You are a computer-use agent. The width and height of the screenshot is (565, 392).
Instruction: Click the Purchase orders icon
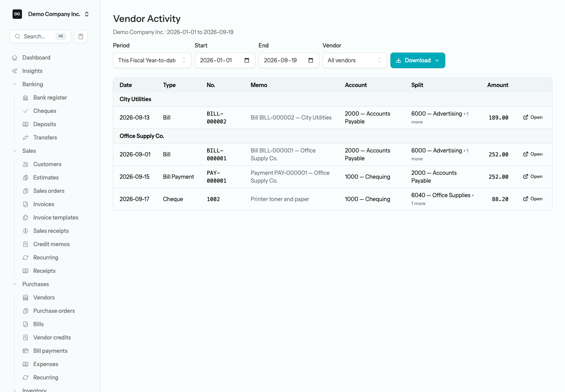(x=26, y=311)
